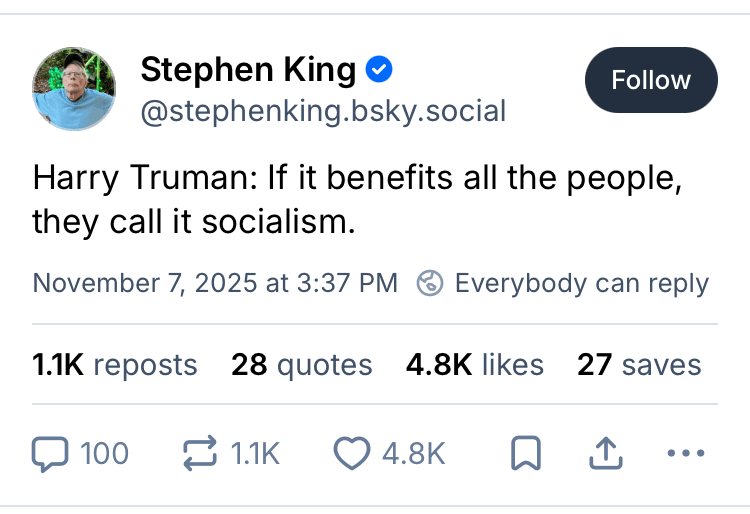Click the Follow button
The image size is (750, 514).
click(651, 80)
